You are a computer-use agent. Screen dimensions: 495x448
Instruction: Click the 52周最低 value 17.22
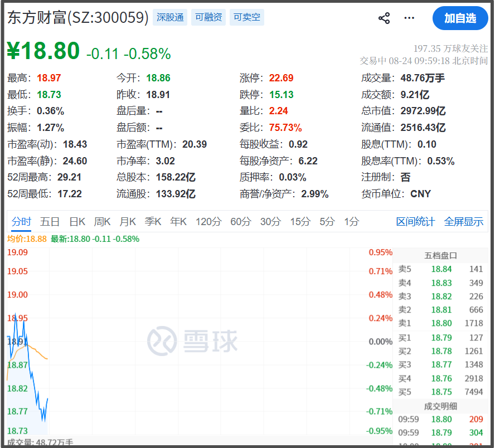pos(70,194)
